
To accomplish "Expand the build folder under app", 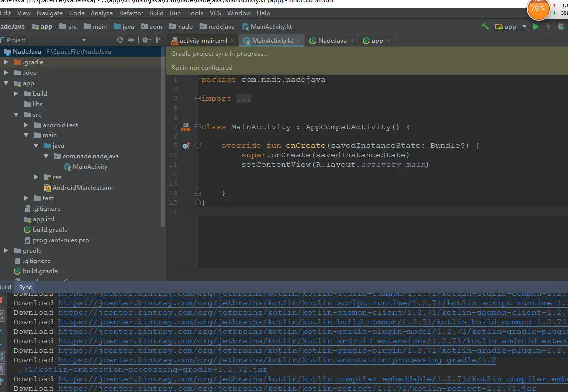I will (x=16, y=94).
